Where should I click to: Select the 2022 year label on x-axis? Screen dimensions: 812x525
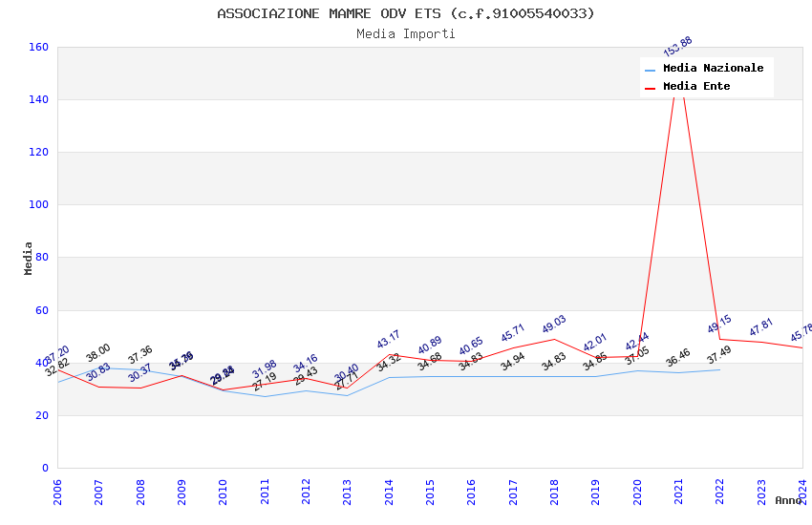[720, 492]
